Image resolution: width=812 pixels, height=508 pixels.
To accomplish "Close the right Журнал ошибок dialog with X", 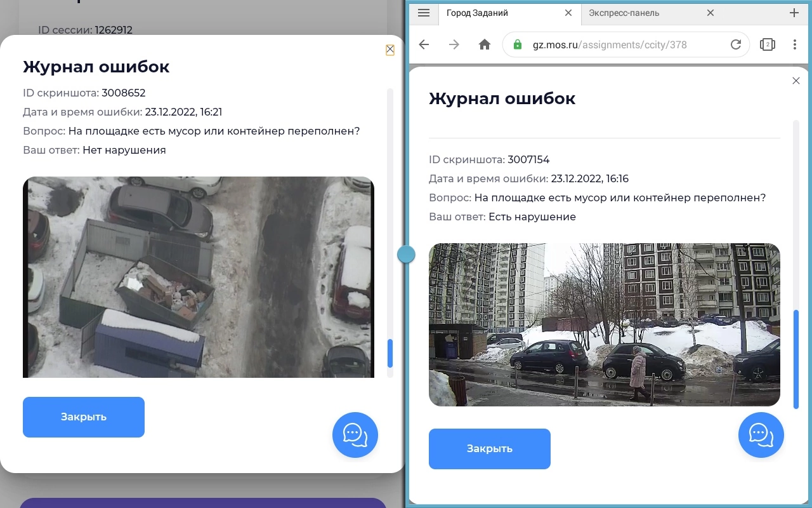I will (x=796, y=81).
